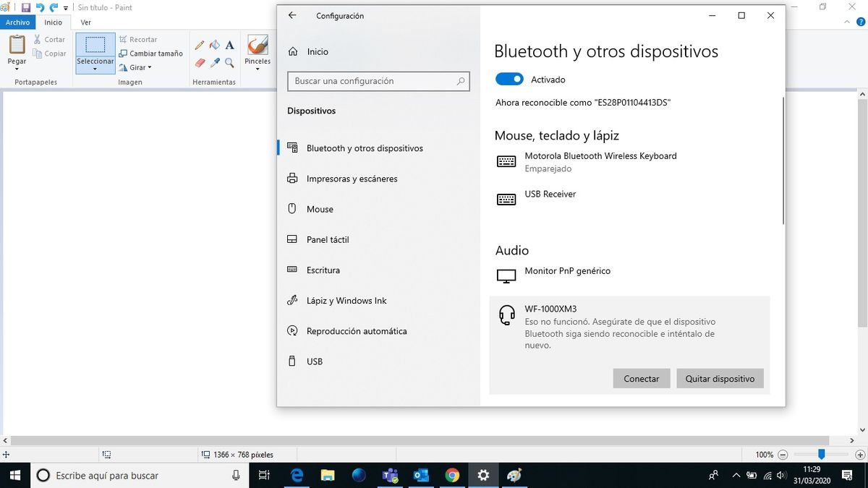Screen dimensions: 868x488
Task: Open the Girar rotate dropdown
Action: (x=135, y=67)
